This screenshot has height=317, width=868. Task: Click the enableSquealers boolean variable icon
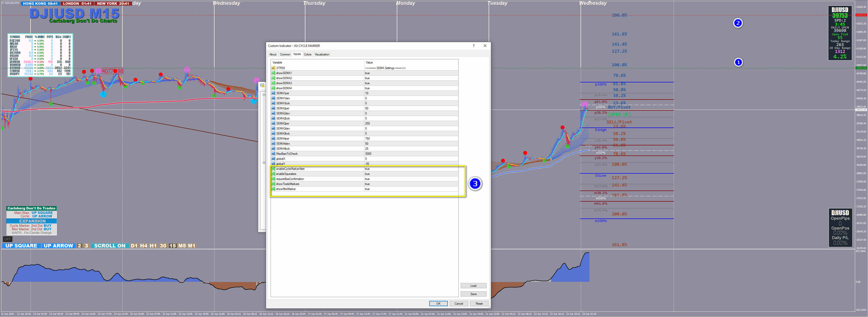(273, 174)
